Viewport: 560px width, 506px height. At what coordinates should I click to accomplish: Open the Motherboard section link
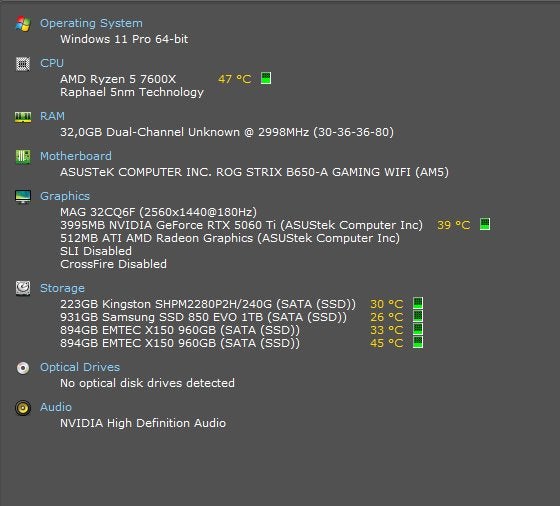pos(76,156)
